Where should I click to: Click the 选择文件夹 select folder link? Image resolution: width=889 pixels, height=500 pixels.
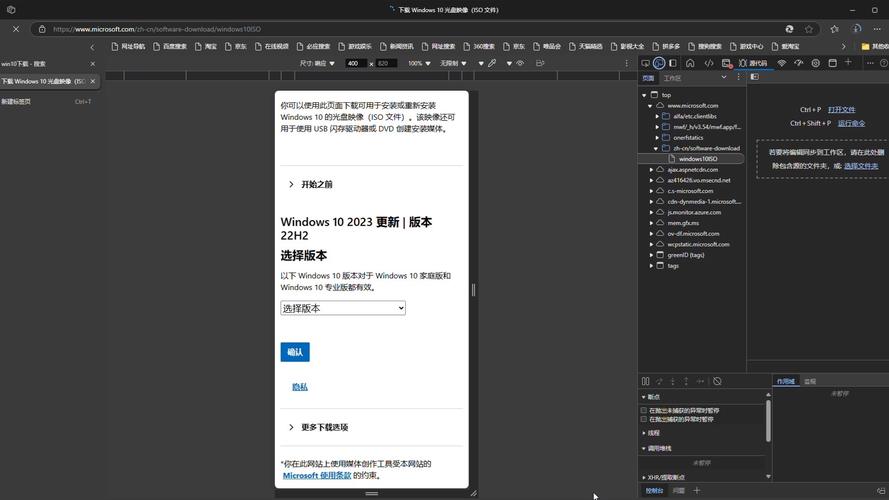861,166
